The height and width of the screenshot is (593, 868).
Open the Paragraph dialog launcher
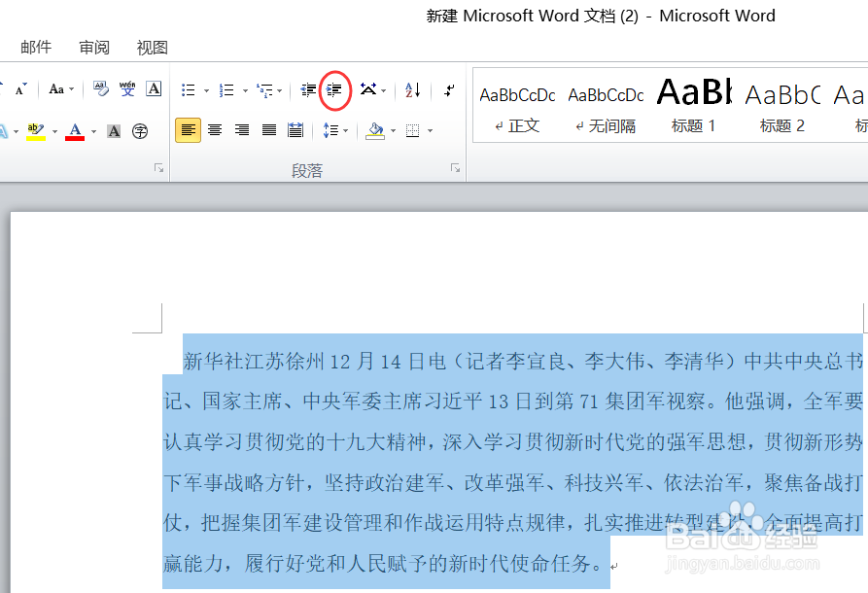point(456,167)
